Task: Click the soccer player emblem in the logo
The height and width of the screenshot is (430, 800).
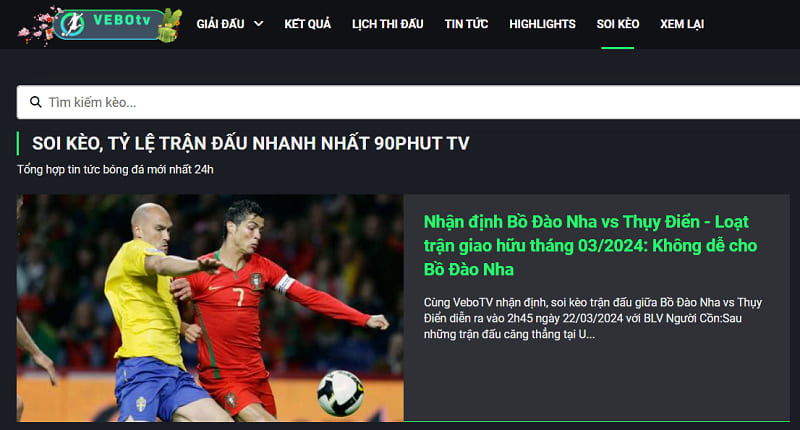Action: (x=72, y=24)
